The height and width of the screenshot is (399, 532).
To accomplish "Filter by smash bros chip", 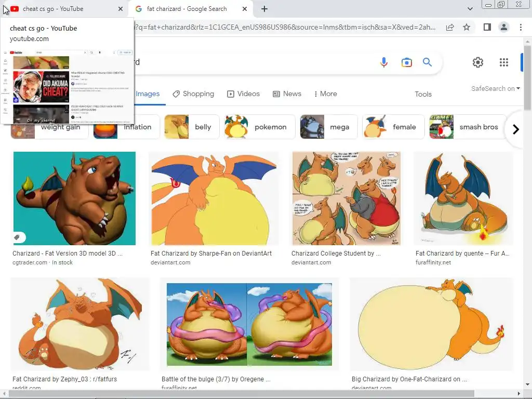I will pyautogui.click(x=468, y=127).
